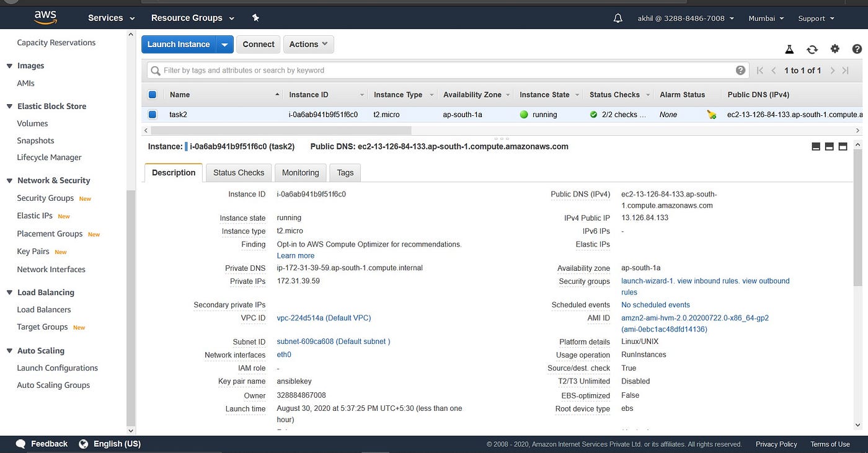
Task: Go to last page of results
Action: [845, 71]
